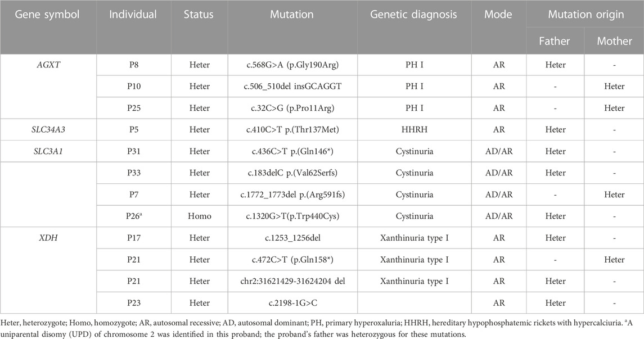This screenshot has width=644, height=339.
Task: Click the Mother sub-header
Action: 614,41
